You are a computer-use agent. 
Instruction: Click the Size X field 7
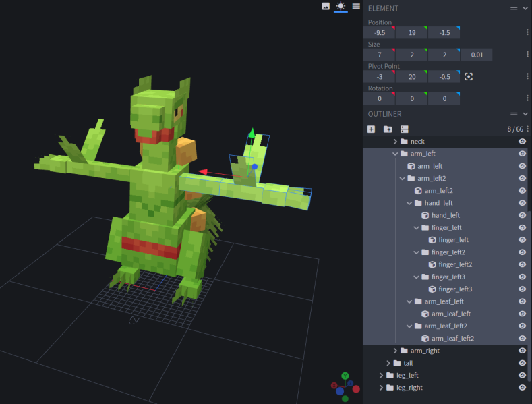click(379, 55)
